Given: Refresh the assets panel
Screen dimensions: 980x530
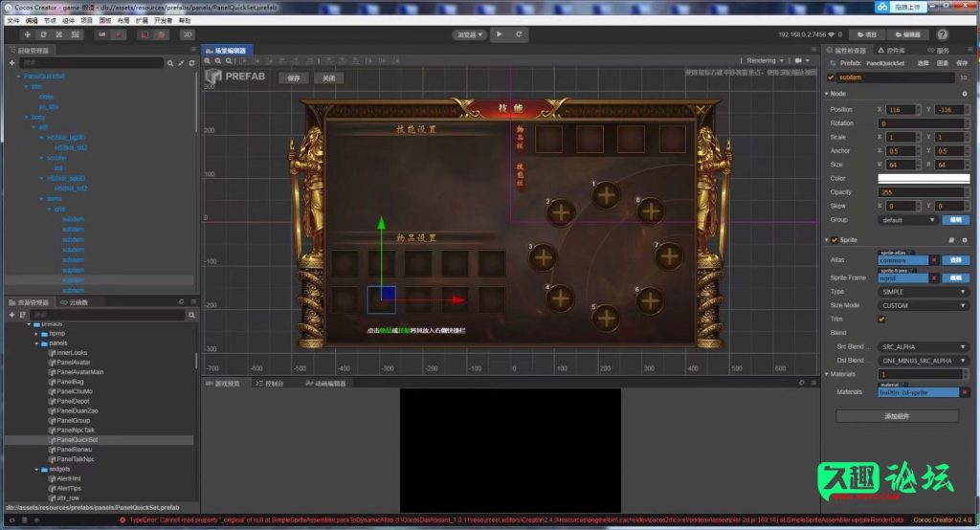Looking at the screenshot, I should click(181, 302).
